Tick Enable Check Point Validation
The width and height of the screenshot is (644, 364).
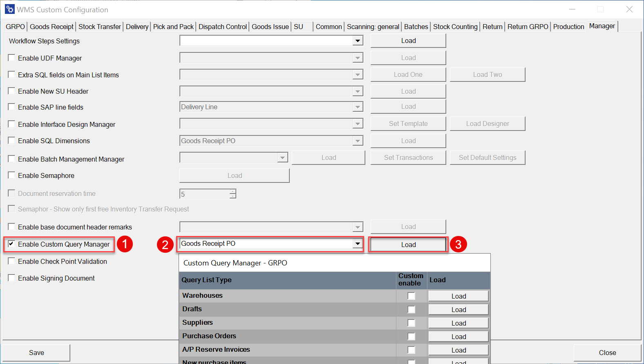tap(12, 261)
